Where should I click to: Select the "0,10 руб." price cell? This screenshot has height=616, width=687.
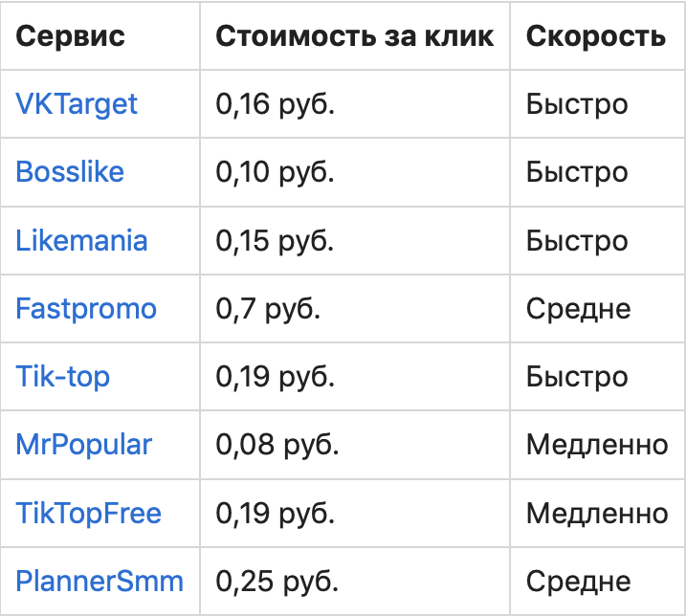tap(276, 172)
